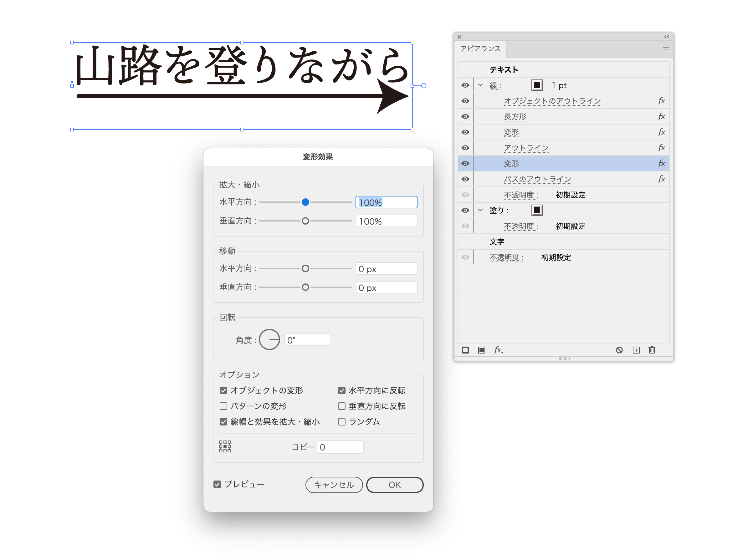Select the アピアランス panel tab

pos(480,49)
